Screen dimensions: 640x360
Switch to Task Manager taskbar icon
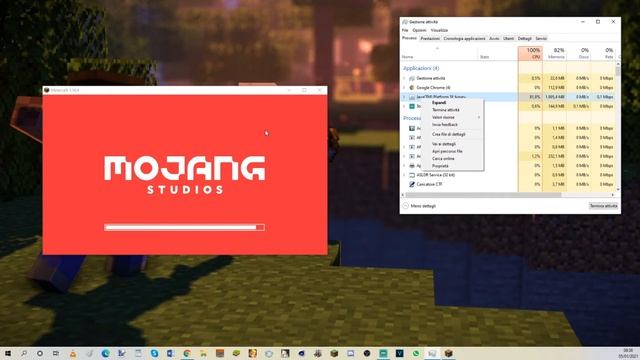(x=432, y=353)
